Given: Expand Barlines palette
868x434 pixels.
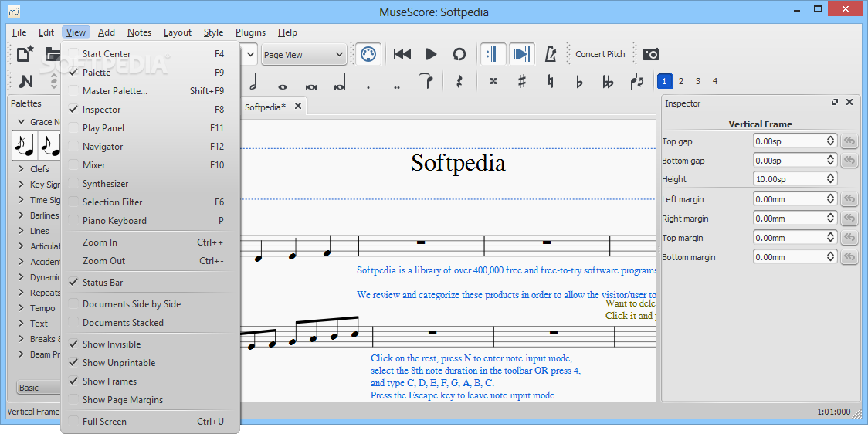Looking at the screenshot, I should click(x=21, y=215).
